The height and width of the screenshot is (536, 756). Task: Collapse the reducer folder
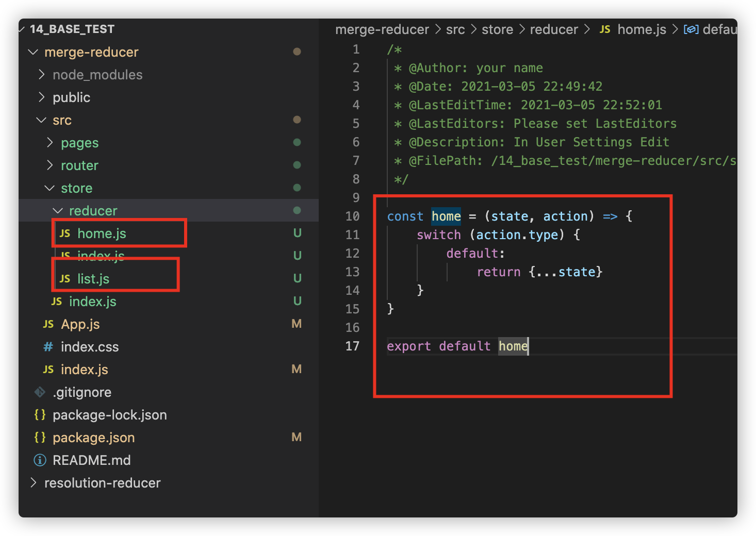[58, 211]
